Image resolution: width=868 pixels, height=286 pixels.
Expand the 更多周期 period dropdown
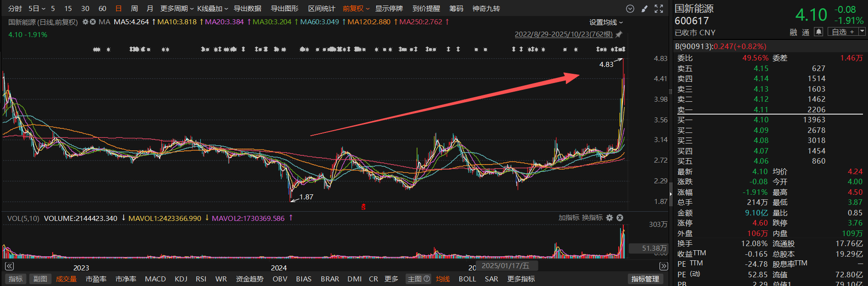pyautogui.click(x=176, y=9)
